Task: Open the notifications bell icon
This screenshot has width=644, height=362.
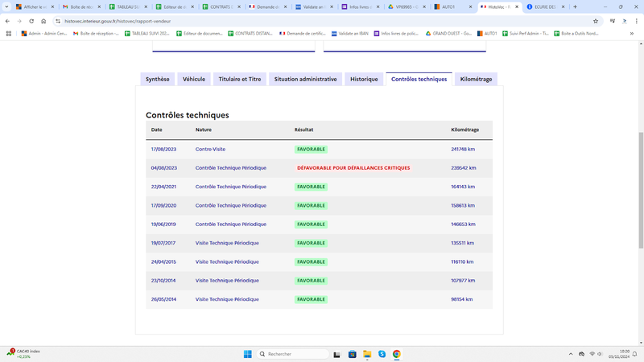Action: [x=635, y=354]
